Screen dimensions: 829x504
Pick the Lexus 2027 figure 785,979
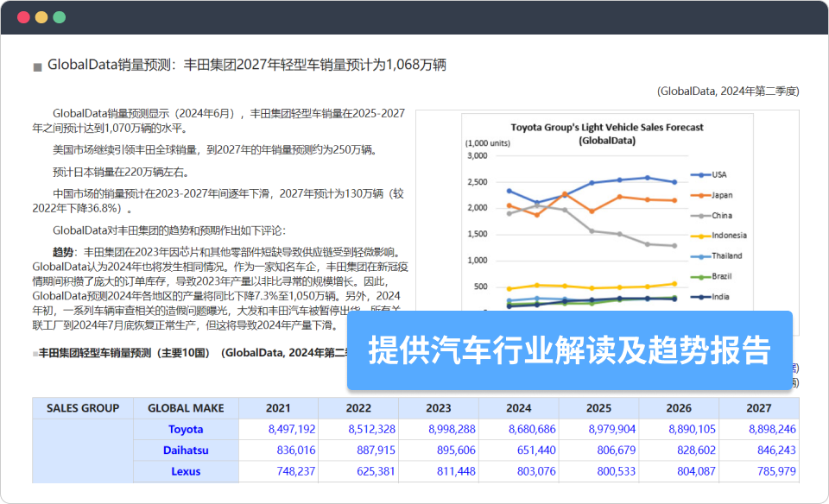776,471
